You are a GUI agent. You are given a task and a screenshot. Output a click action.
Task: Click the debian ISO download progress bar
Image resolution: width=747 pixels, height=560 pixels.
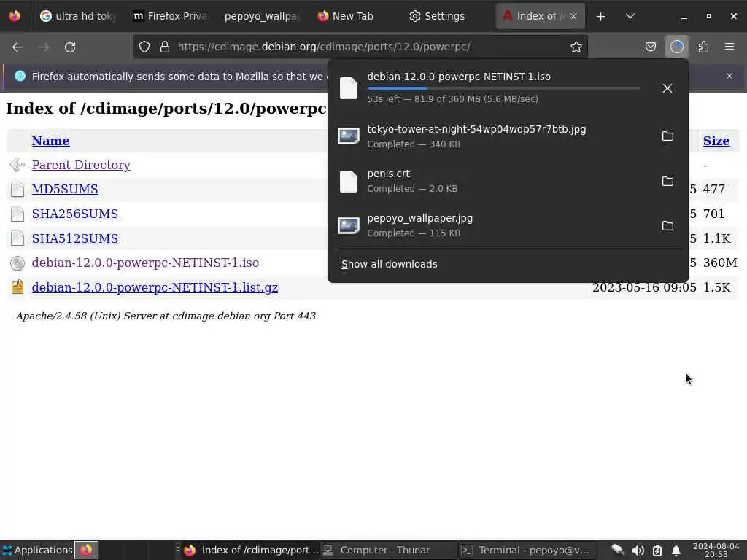pyautogui.click(x=503, y=88)
